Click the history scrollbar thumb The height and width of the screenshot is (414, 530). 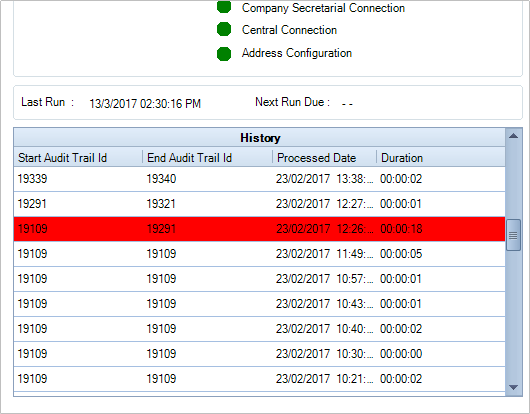(x=513, y=235)
